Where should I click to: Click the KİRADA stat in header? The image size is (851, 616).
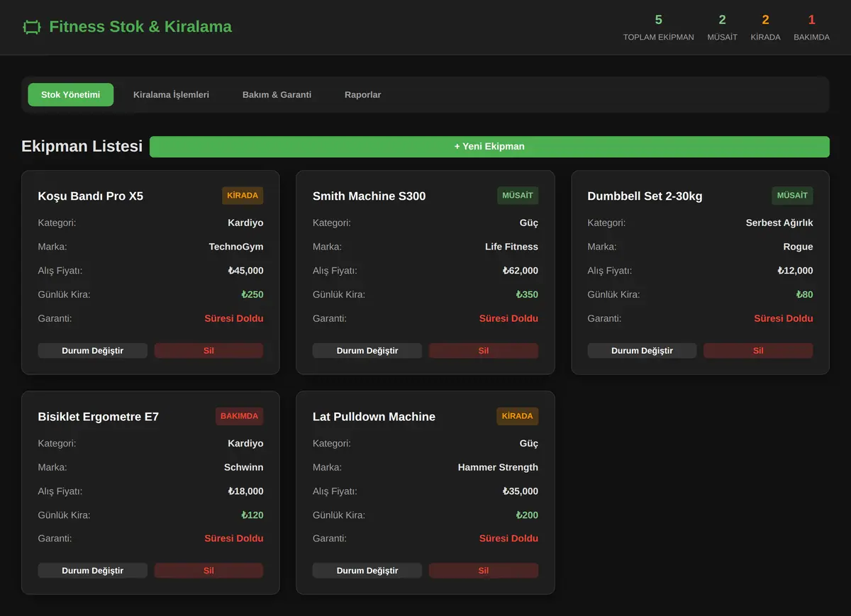765,28
